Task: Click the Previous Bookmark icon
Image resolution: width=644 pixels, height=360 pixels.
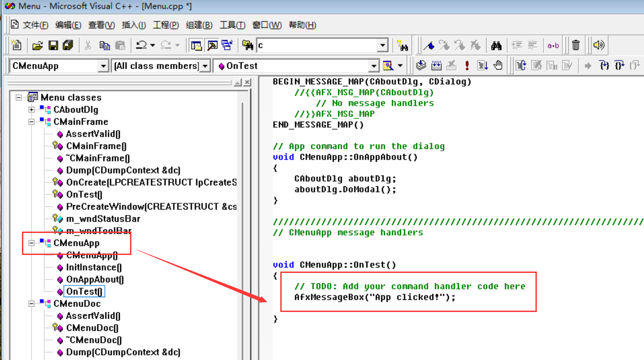Action: [x=460, y=45]
